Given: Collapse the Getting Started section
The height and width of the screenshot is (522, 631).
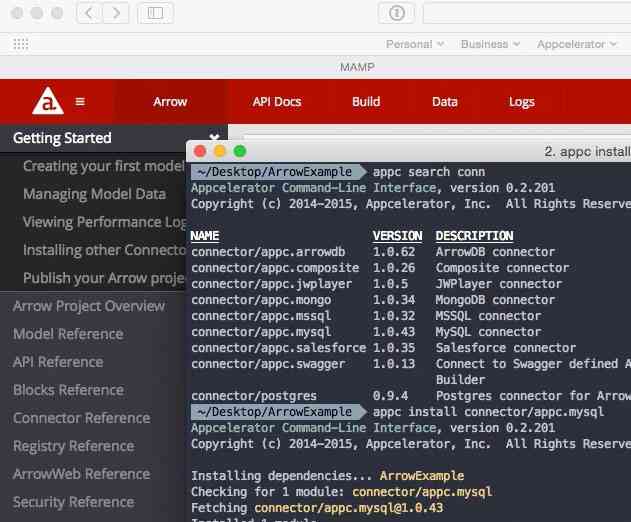Looking at the screenshot, I should pyautogui.click(x=214, y=137).
